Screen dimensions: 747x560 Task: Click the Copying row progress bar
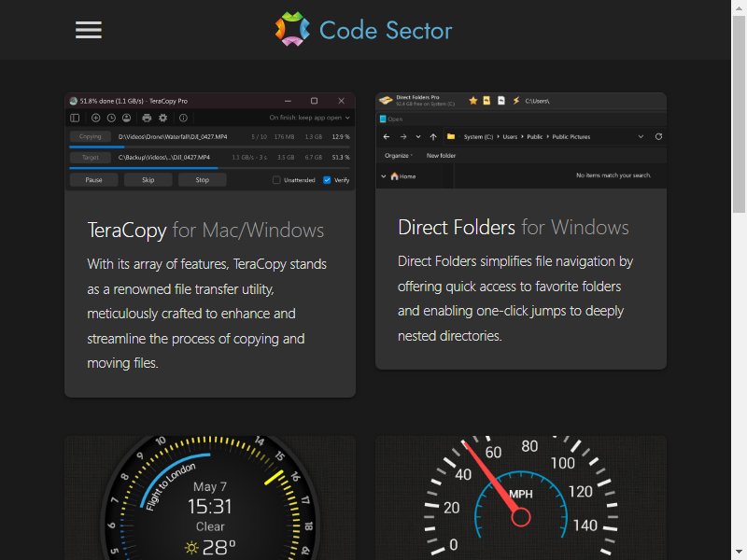(209, 147)
